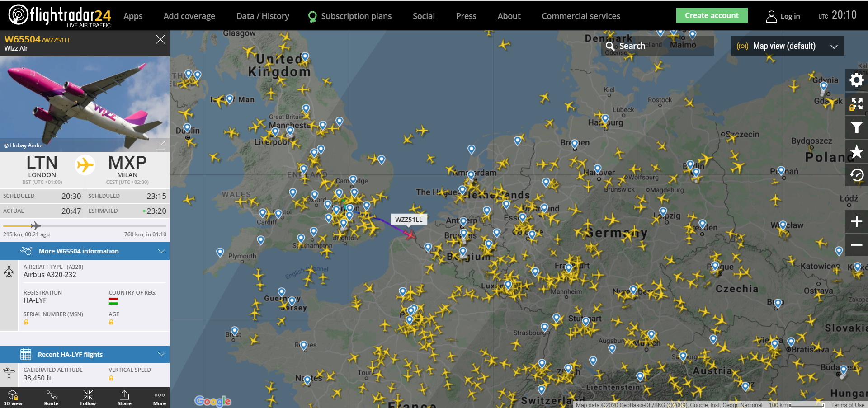Select the red WZZ51LL aircraft on map

410,234
